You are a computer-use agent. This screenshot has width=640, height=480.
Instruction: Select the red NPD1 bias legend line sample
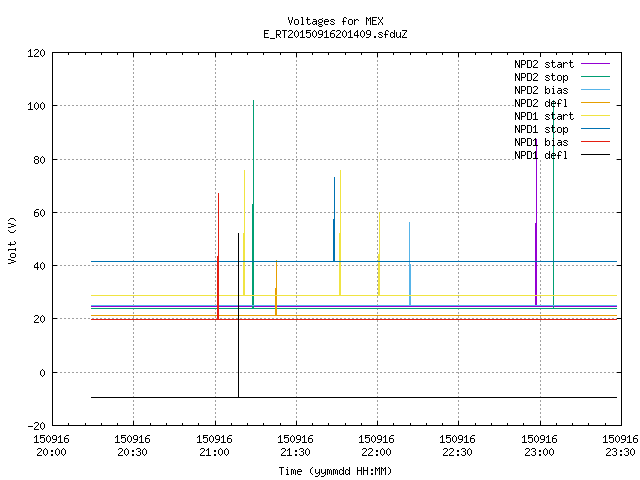[595, 142]
